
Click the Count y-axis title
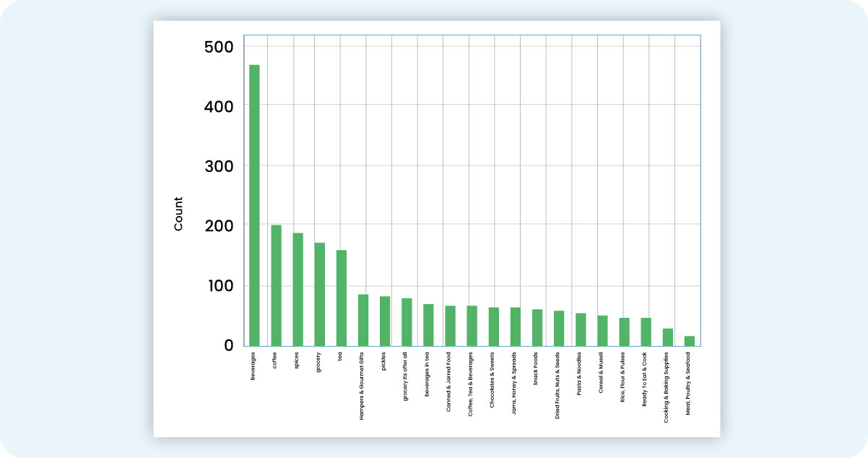tap(178, 214)
